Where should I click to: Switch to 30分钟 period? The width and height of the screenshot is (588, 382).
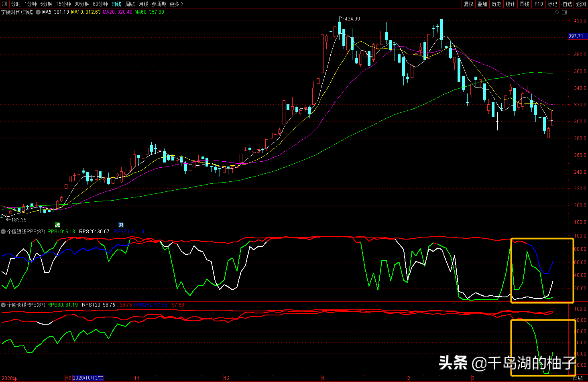82,4
